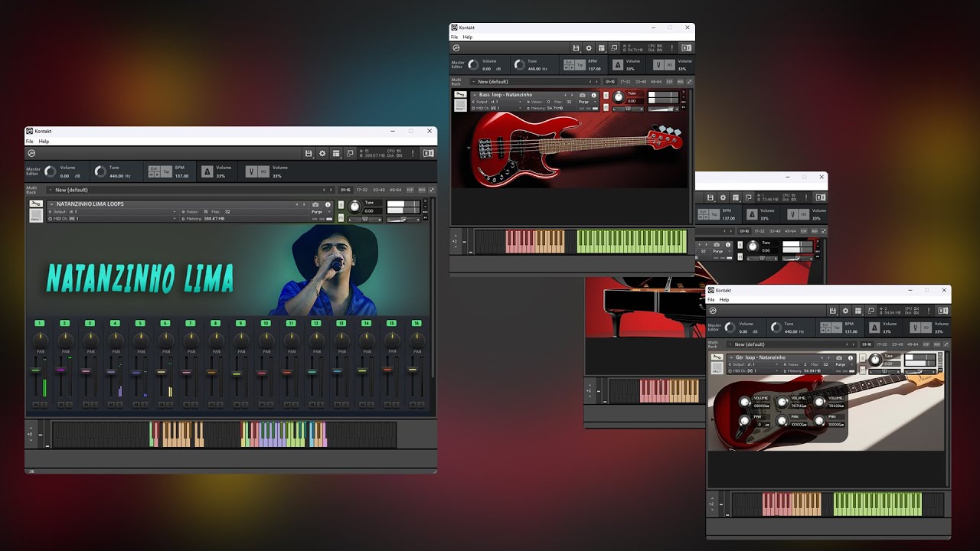The width and height of the screenshot is (980, 551).
Task: Open workspace layout icon in Gtr loop window
Action: point(859,311)
